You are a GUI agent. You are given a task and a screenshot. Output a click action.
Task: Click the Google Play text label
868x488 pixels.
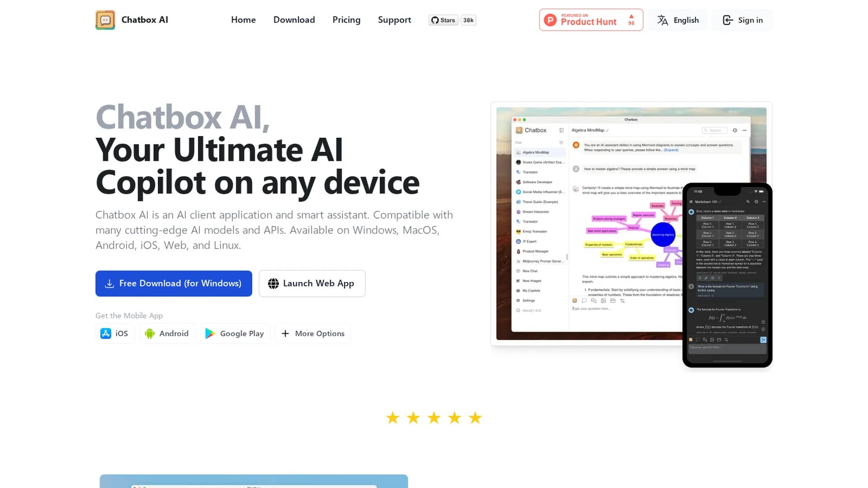[242, 333]
